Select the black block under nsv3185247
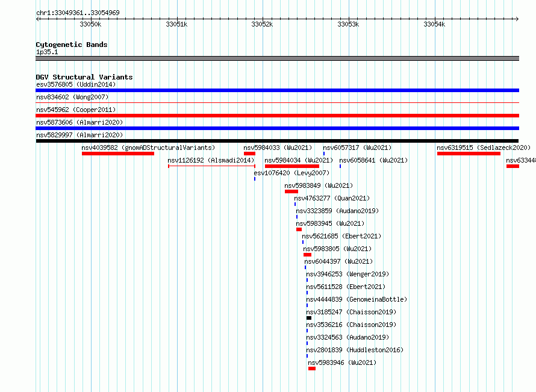Screen dimensions: 536x392 309,318
